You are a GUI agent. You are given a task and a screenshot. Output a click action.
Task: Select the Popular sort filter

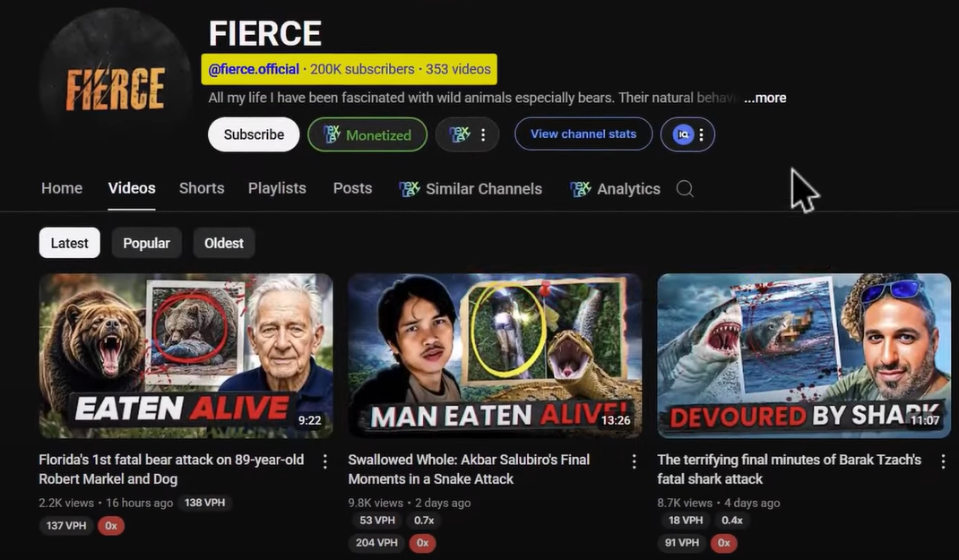146,243
